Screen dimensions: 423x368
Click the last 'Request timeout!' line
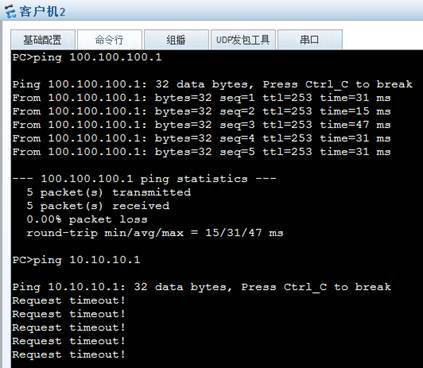click(x=69, y=355)
